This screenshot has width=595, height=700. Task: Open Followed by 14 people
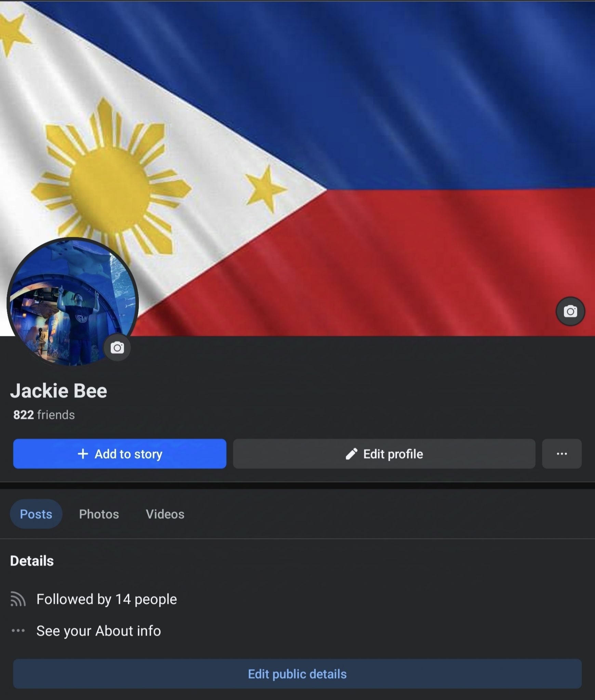[107, 599]
